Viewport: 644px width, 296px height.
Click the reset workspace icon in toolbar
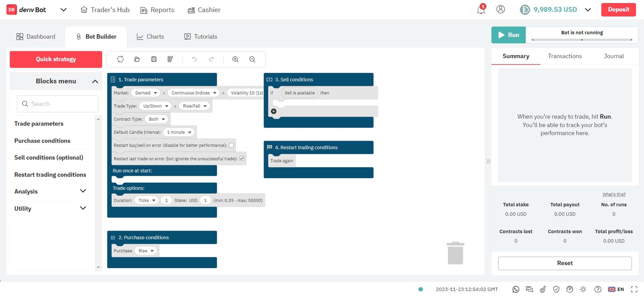(120, 59)
